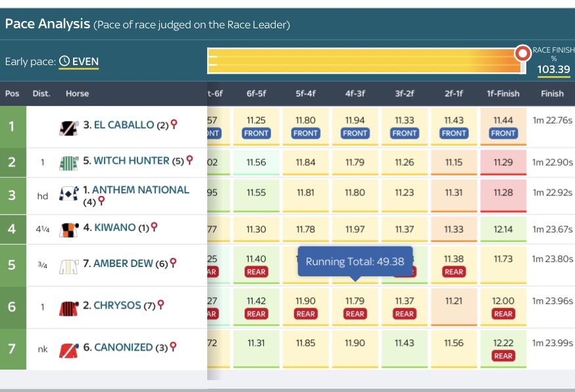This screenshot has width=575, height=392.
Task: Toggle the REAR badge on CHRYSOS's finish split
Action: click(x=503, y=314)
